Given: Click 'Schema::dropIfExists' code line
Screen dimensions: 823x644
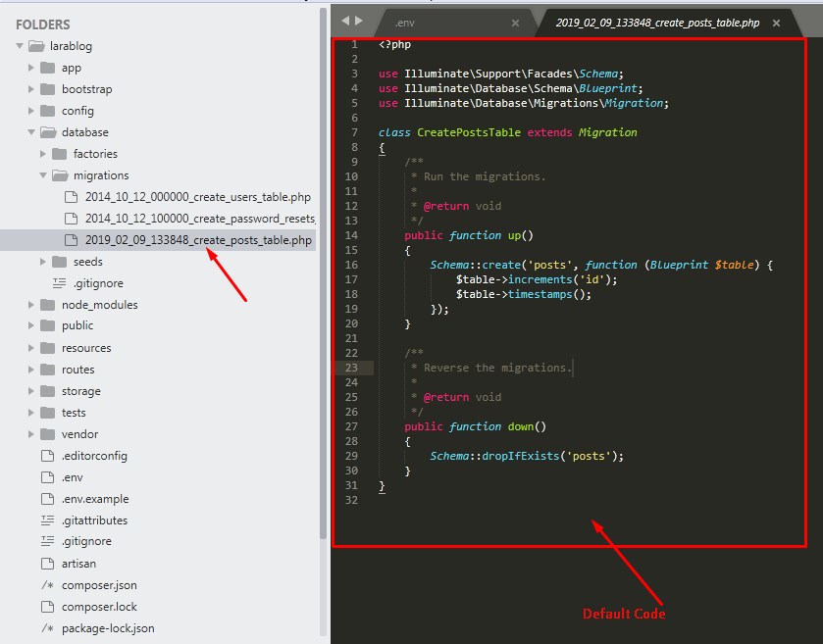Looking at the screenshot, I should pyautogui.click(x=527, y=456).
